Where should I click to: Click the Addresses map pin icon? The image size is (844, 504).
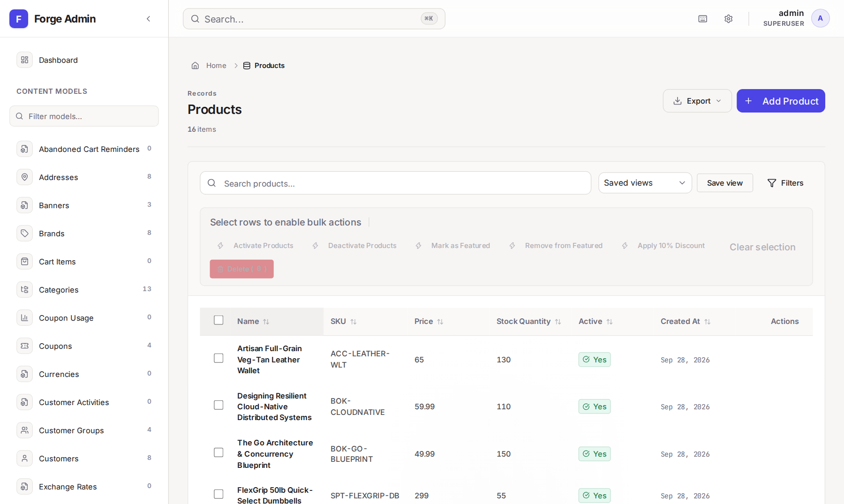click(x=25, y=177)
